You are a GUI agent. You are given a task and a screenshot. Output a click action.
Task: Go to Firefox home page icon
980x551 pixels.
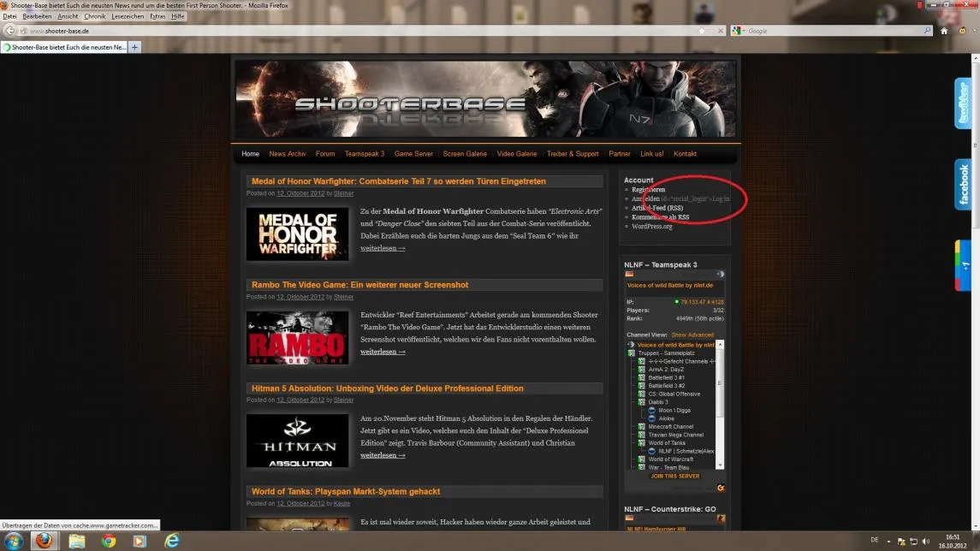point(944,31)
